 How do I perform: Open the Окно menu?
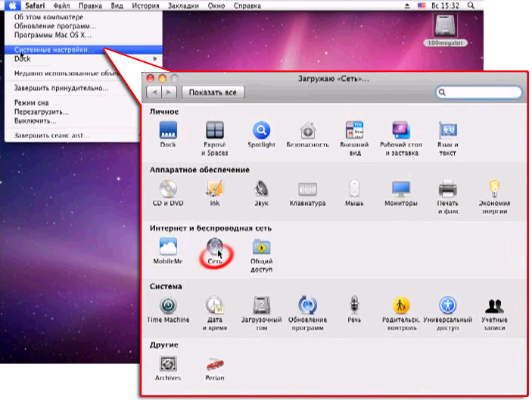pos(216,6)
